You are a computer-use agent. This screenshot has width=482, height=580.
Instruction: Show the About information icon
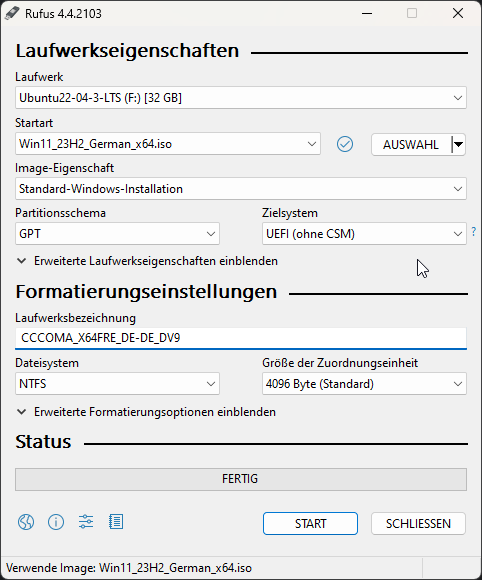pos(56,522)
